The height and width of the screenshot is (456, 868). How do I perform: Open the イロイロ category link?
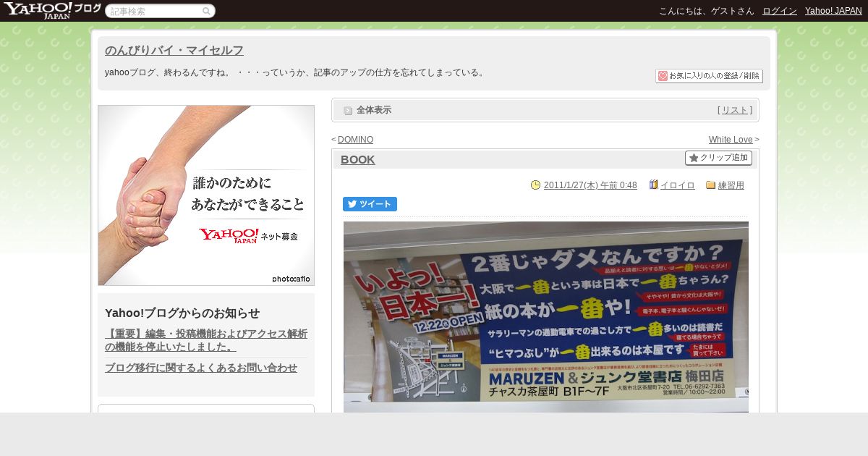click(x=678, y=185)
